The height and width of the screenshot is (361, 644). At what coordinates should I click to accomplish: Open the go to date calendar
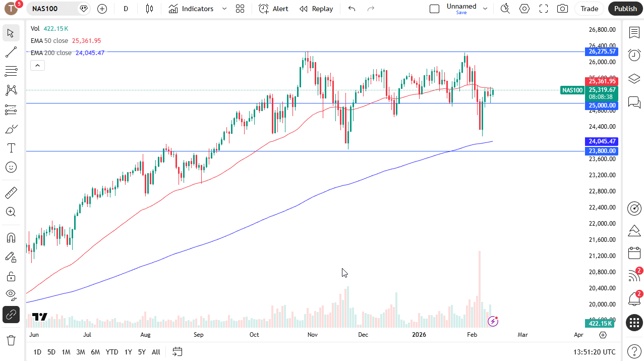(177, 352)
